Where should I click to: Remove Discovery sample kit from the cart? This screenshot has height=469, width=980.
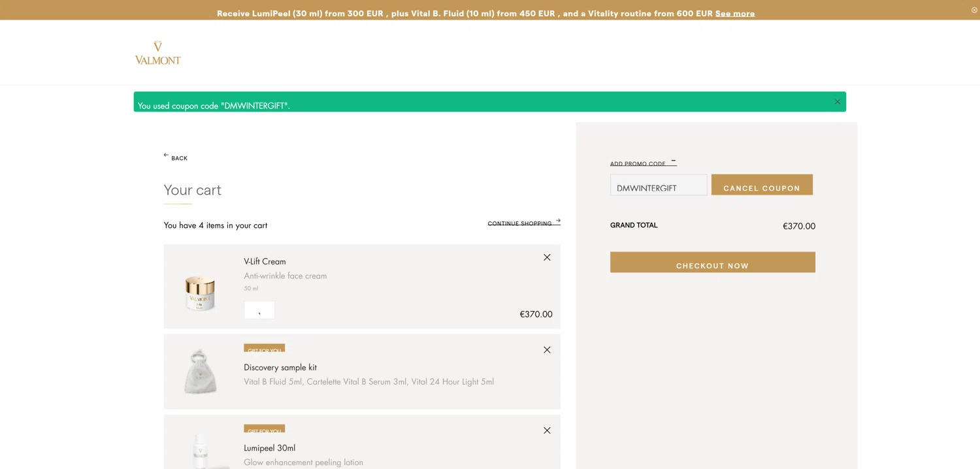pyautogui.click(x=547, y=349)
